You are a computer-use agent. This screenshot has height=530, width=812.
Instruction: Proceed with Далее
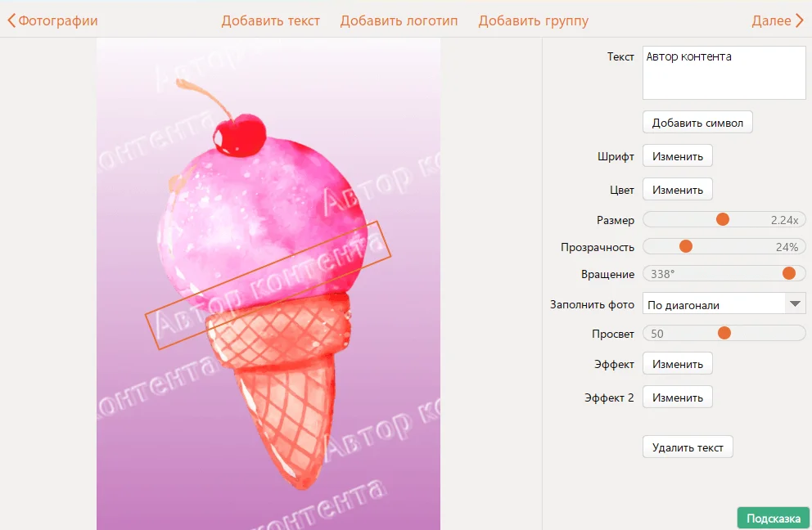[x=778, y=20]
